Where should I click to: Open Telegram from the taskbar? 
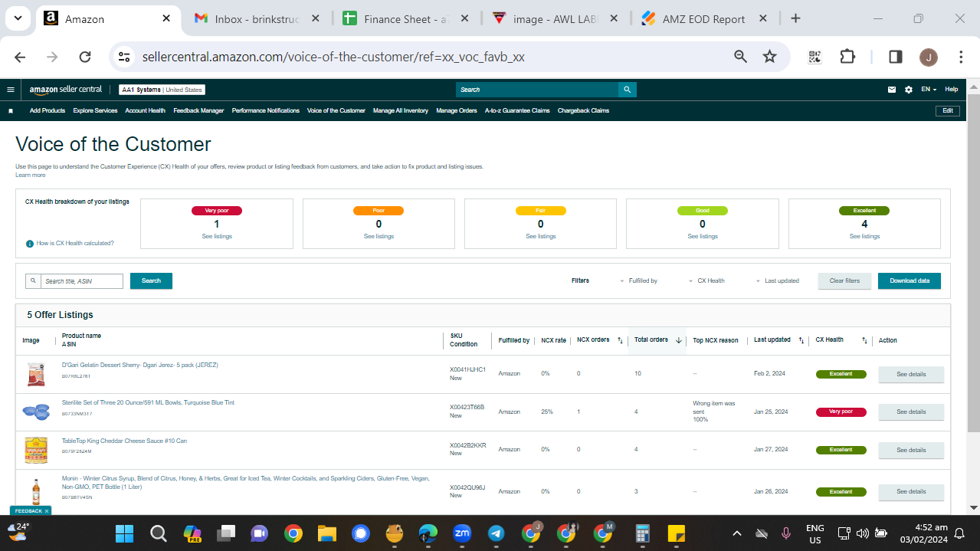tap(496, 533)
